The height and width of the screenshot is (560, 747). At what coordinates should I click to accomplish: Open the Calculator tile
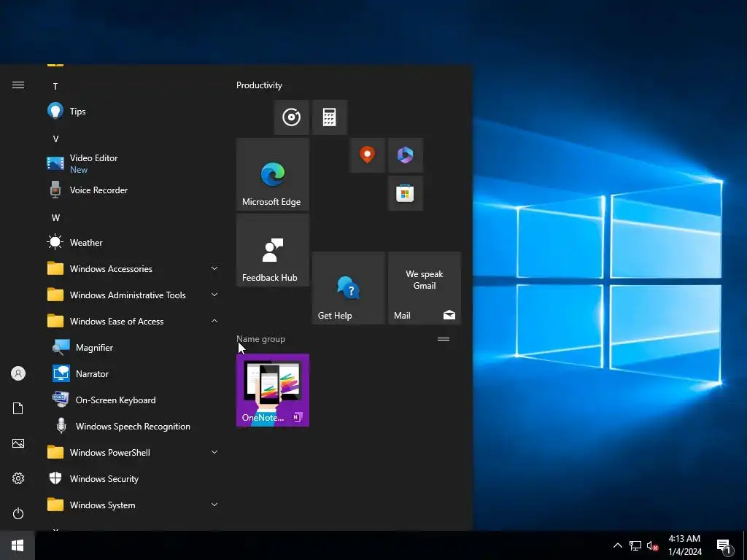(330, 117)
